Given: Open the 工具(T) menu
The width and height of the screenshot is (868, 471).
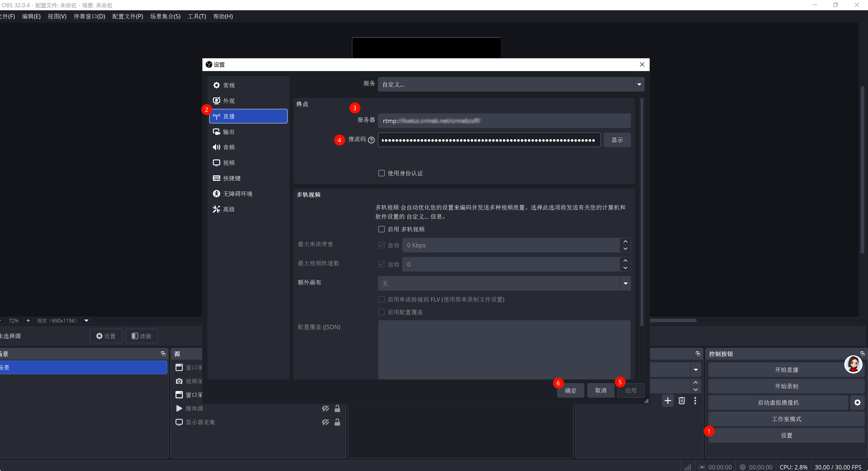Looking at the screenshot, I should click(196, 16).
